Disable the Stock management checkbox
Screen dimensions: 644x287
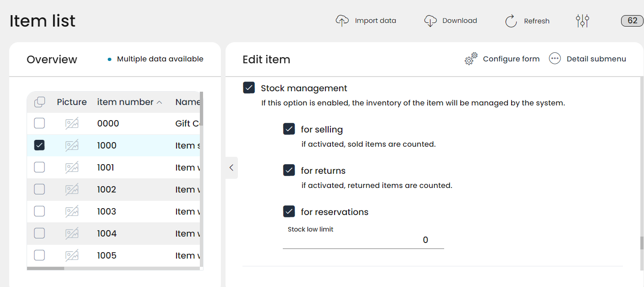click(x=249, y=88)
